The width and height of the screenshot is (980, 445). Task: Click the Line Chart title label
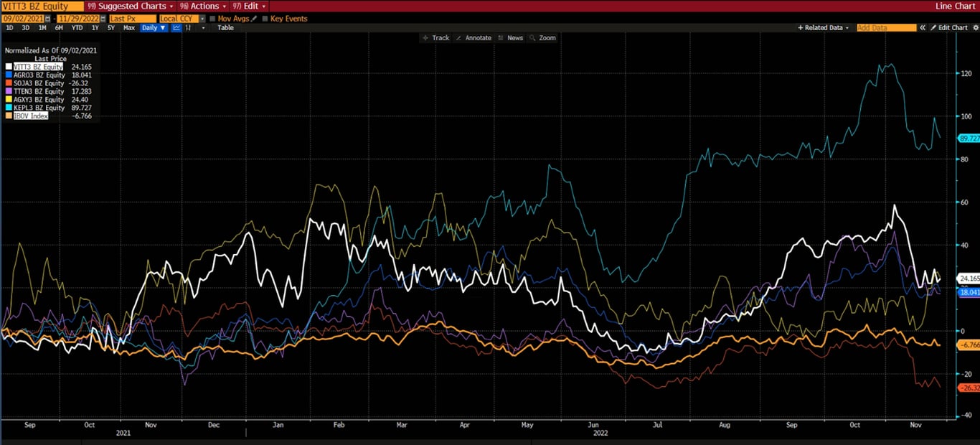pyautogui.click(x=956, y=6)
